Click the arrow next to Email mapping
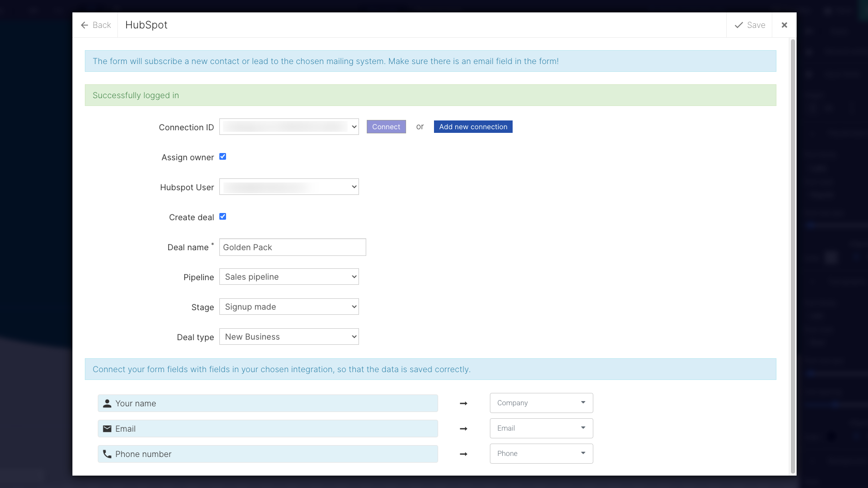This screenshot has width=868, height=488. [463, 429]
